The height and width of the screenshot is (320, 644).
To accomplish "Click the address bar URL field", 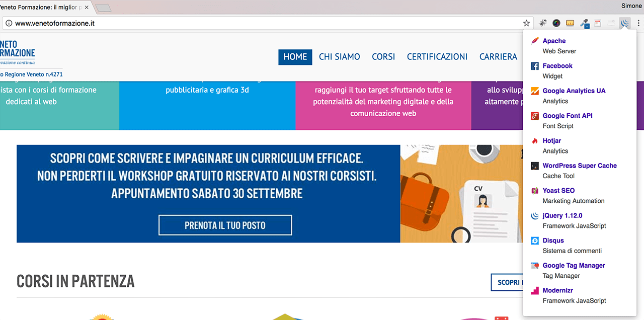I will [x=267, y=23].
